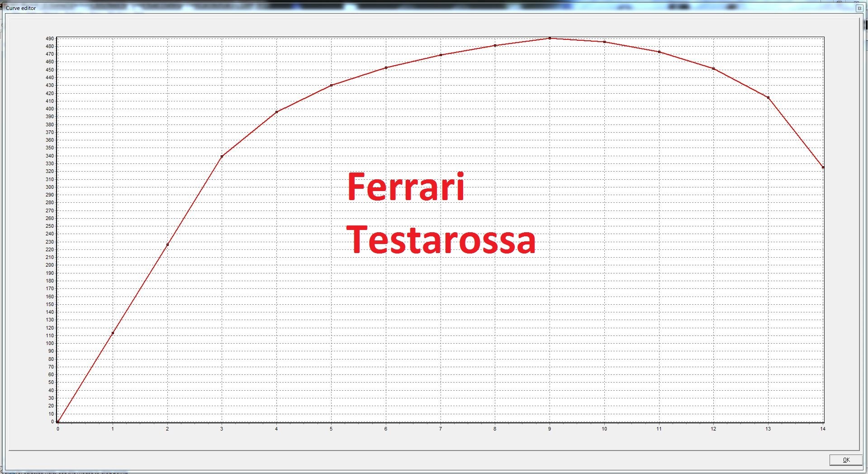Click the curve node at x=11

[x=659, y=52]
